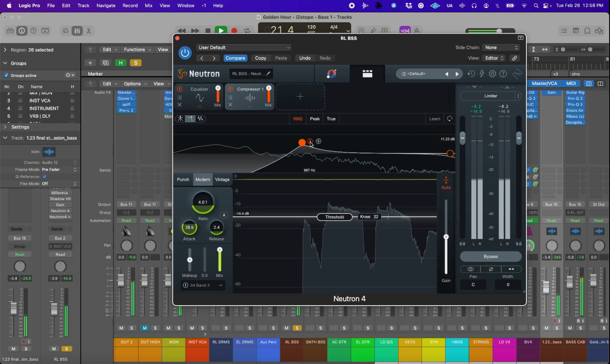
Task: Open Neutron settings gear
Action: (492, 74)
